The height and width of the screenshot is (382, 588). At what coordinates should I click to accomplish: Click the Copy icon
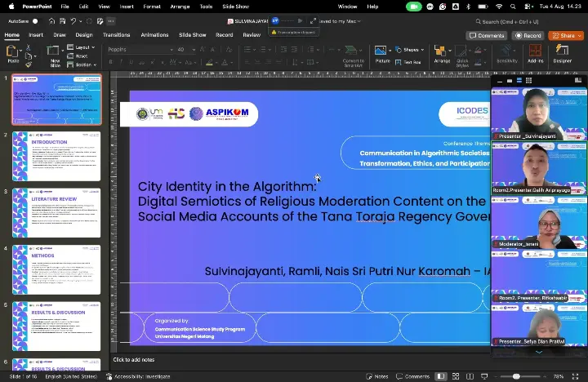coord(28,56)
